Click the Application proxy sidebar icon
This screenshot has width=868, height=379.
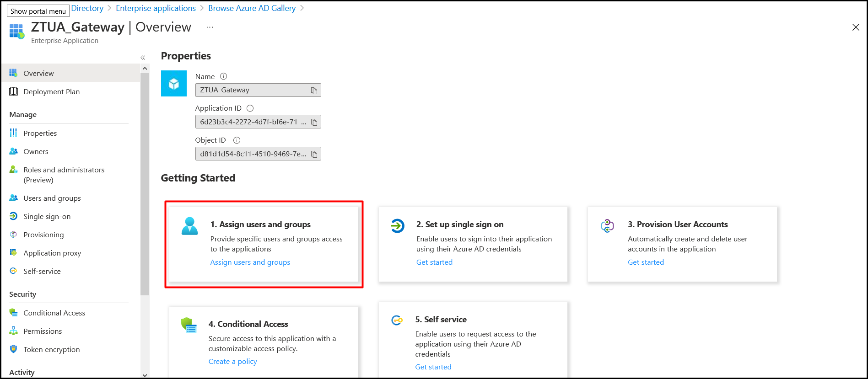[13, 253]
